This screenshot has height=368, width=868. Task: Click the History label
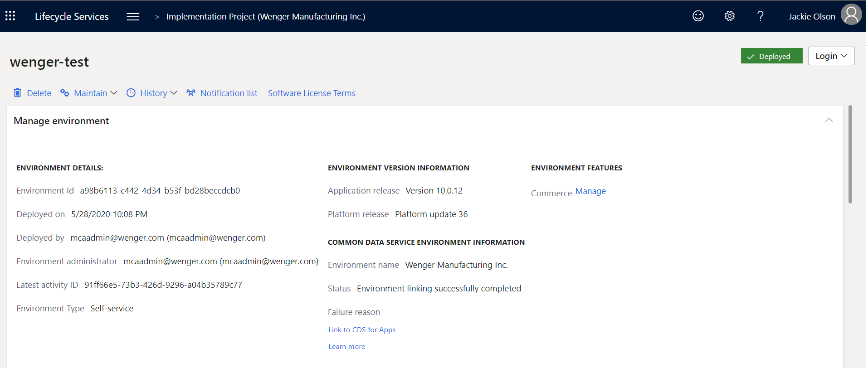tap(153, 93)
